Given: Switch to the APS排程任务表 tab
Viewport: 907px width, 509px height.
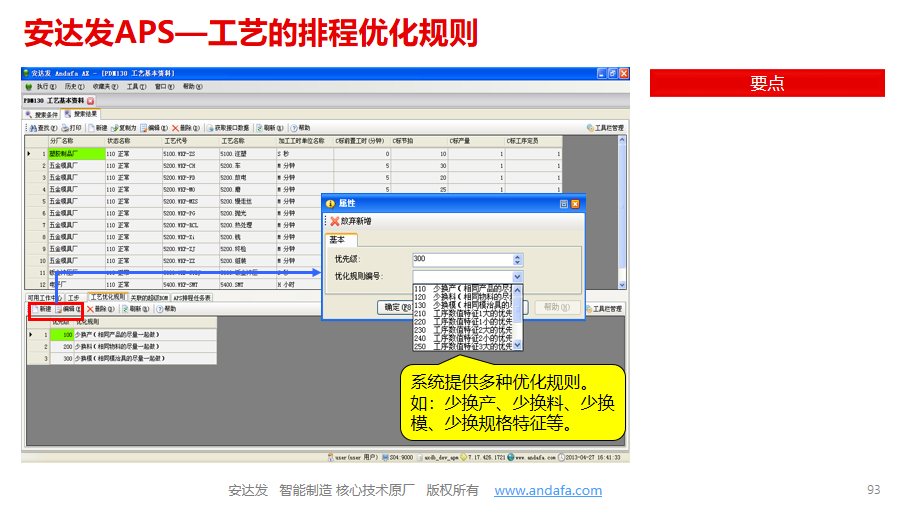Looking at the screenshot, I should tap(193, 298).
